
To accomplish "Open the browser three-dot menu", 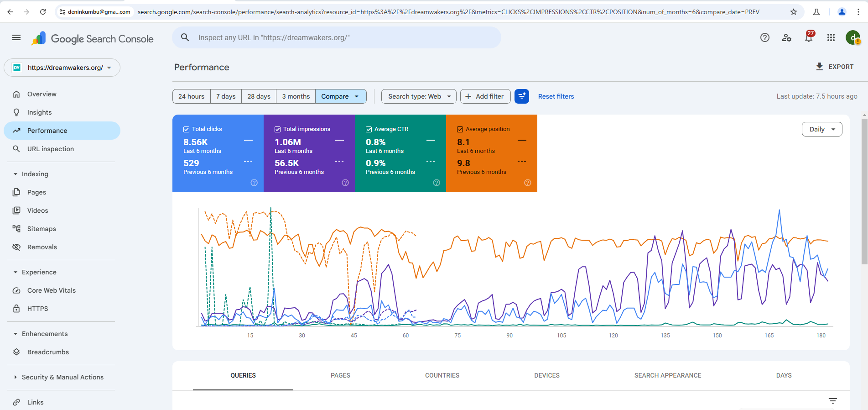I will (858, 12).
